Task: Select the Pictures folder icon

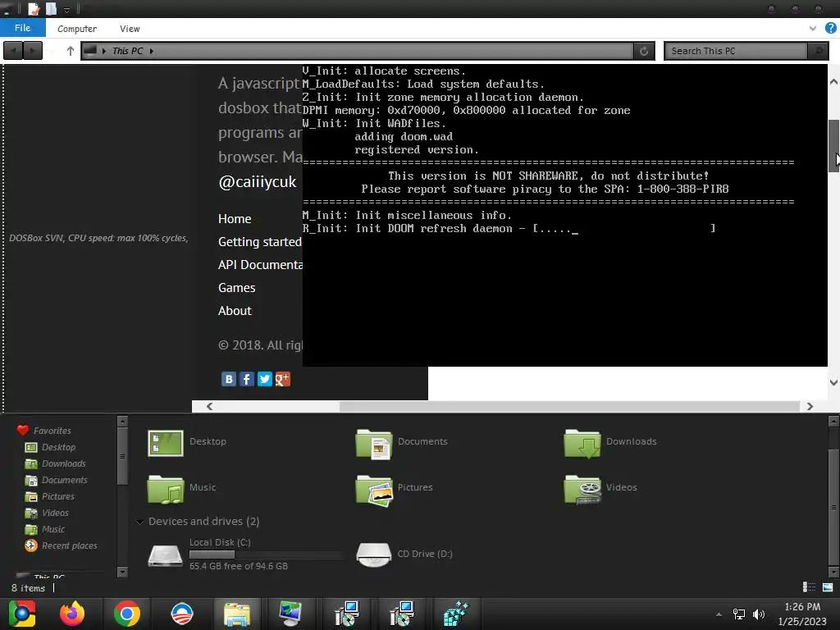Action: tap(373, 490)
